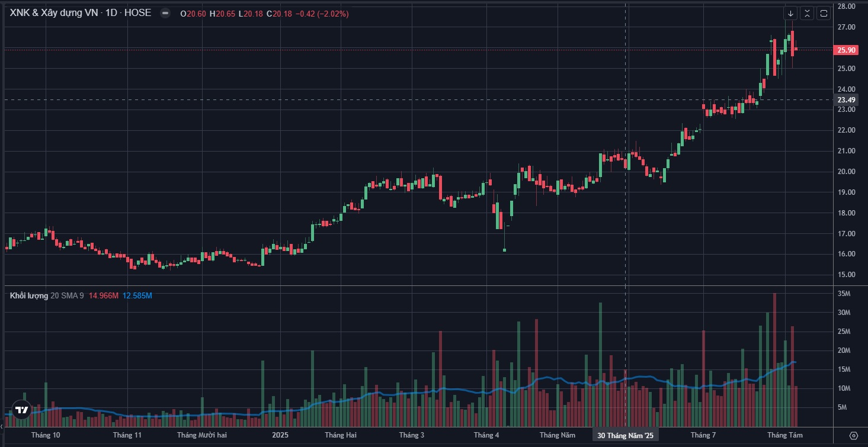Open chart settings gear in bottom corner
The width and height of the screenshot is (868, 447).
click(853, 436)
